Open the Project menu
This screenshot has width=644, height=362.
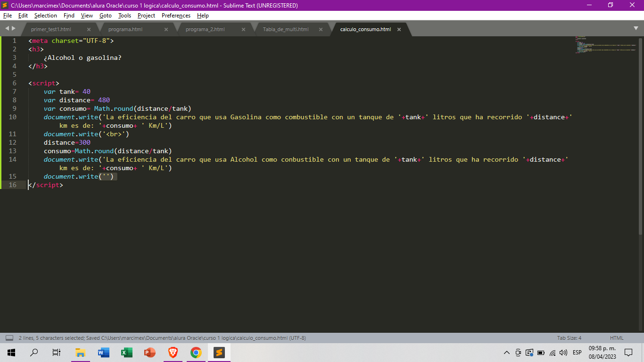tap(147, 16)
